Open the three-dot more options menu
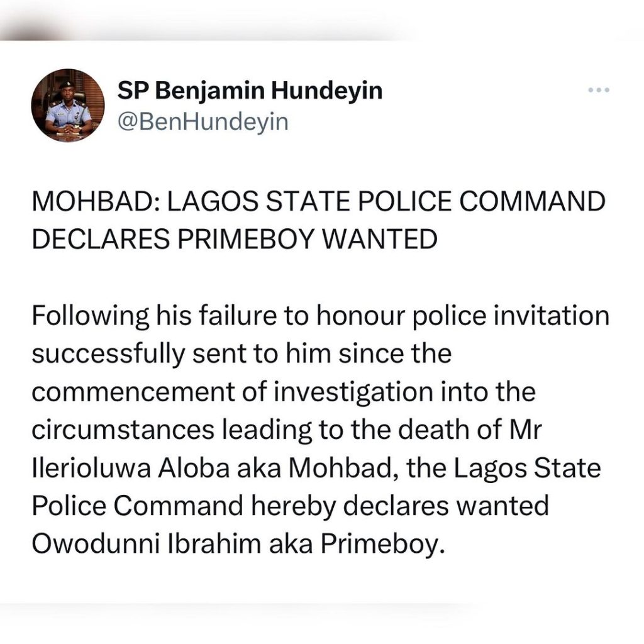 tap(599, 90)
